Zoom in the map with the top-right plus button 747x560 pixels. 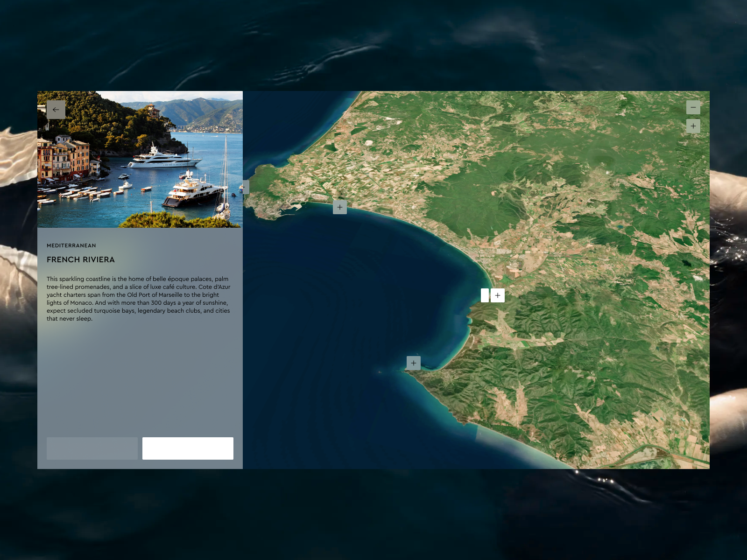(693, 126)
